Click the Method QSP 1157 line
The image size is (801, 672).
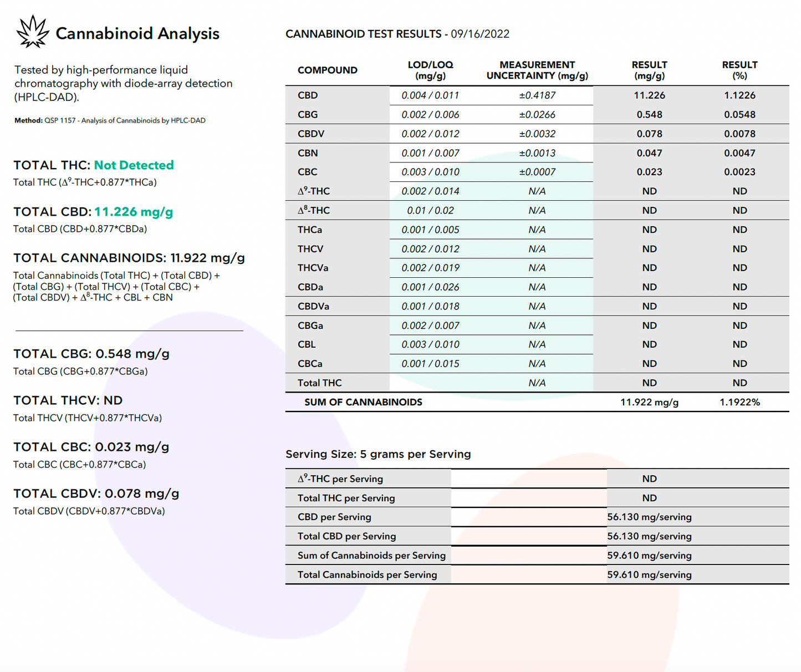[110, 120]
